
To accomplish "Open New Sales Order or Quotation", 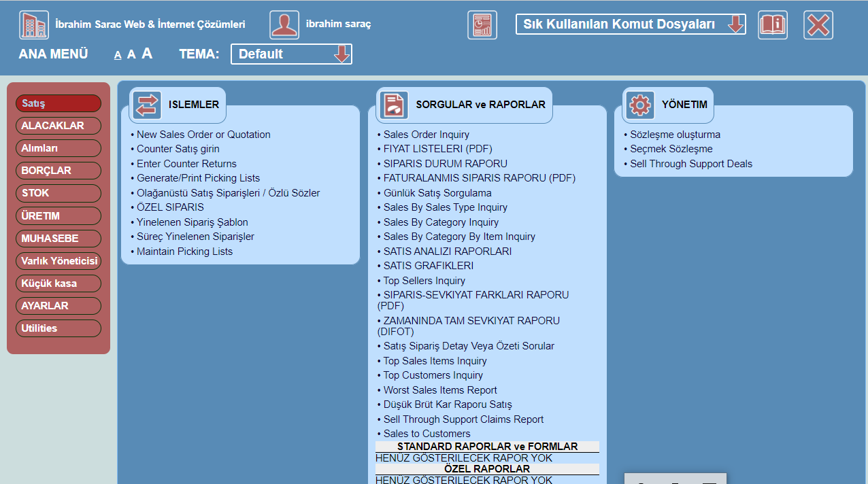I will click(203, 135).
